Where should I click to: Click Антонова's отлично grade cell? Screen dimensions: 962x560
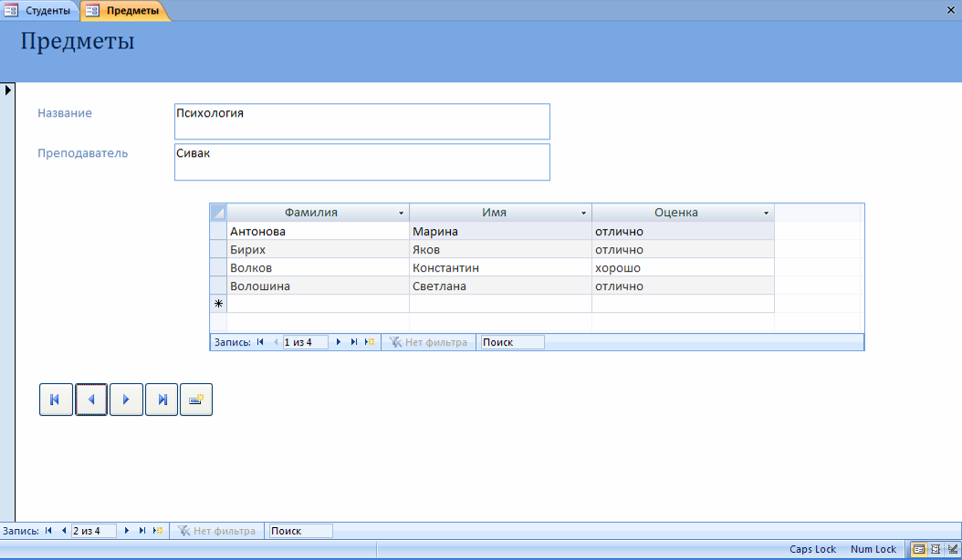(683, 231)
